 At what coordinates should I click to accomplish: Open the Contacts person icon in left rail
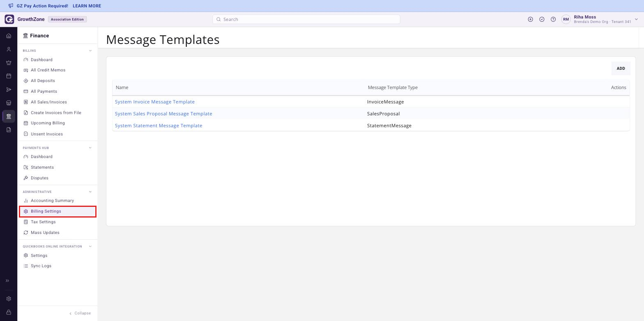[9, 49]
